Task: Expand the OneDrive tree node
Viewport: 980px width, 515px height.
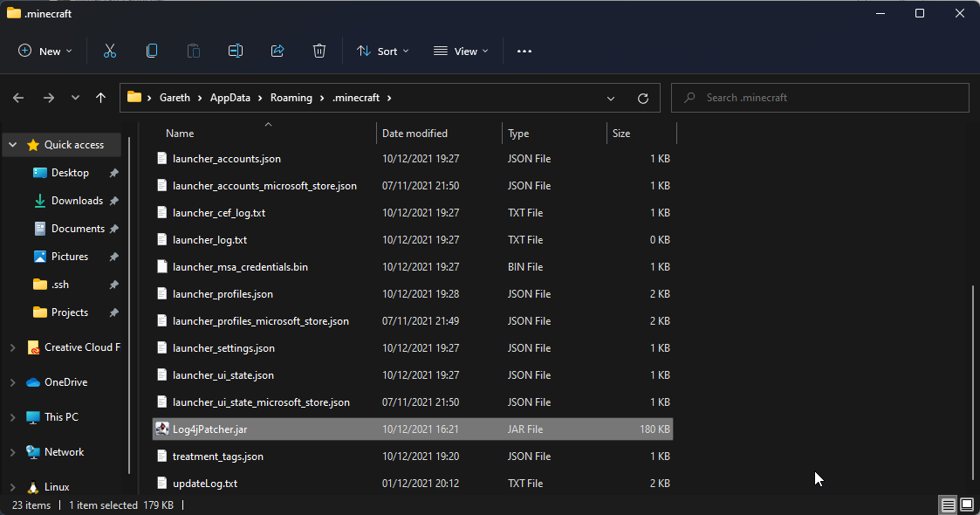Action: click(12, 382)
